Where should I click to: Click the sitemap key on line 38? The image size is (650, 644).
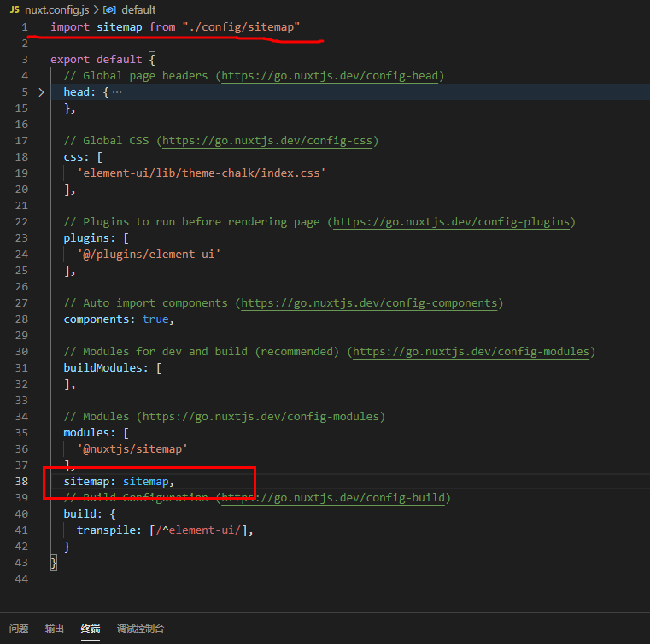(x=86, y=481)
